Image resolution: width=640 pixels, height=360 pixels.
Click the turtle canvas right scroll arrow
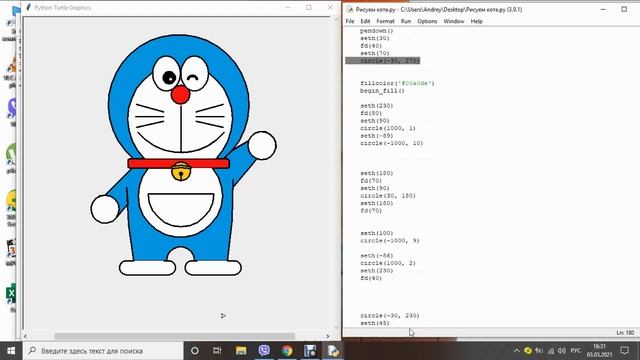pyautogui.click(x=328, y=336)
